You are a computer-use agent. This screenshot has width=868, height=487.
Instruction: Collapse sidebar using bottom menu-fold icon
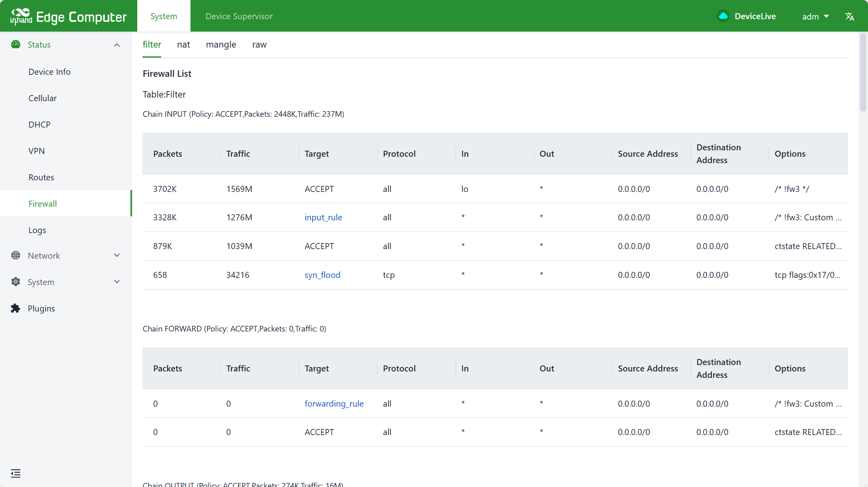click(x=16, y=473)
